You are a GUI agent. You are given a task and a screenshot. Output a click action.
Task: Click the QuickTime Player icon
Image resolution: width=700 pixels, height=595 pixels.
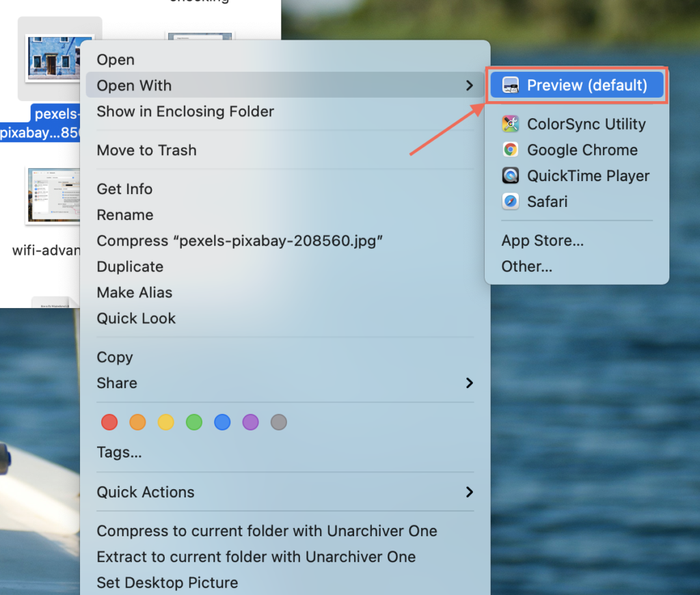click(x=511, y=176)
